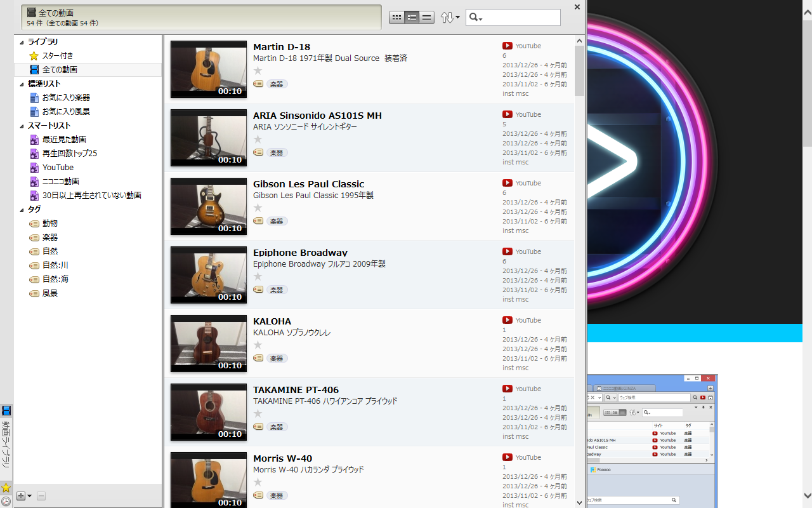This screenshot has width=812, height=508.
Task: Click the YouTube icon in the Martin D-18 row
Action: click(507, 46)
